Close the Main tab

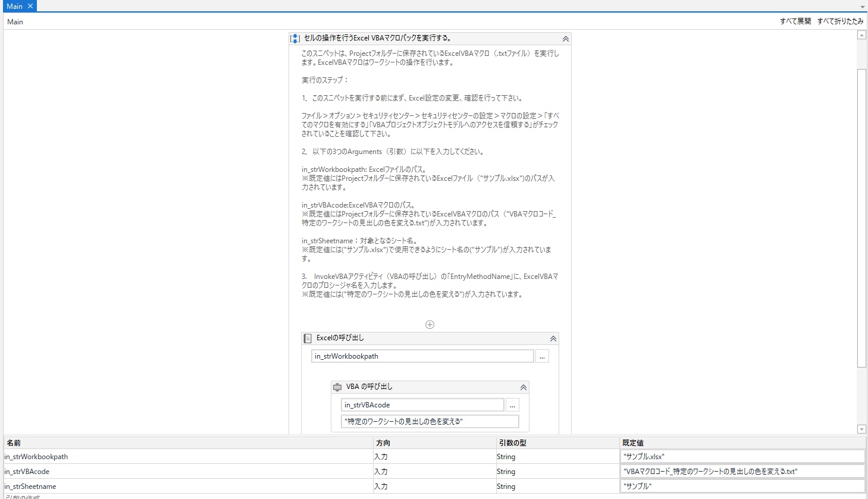tap(30, 6)
